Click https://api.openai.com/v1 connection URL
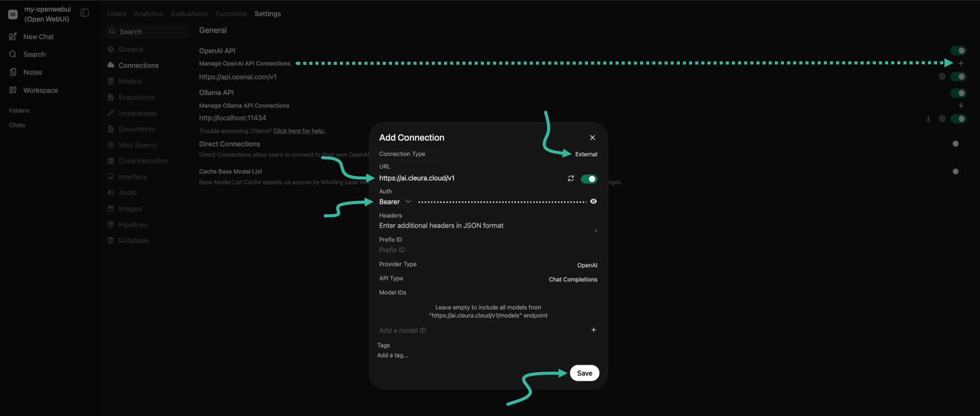980x416 pixels. (238, 77)
